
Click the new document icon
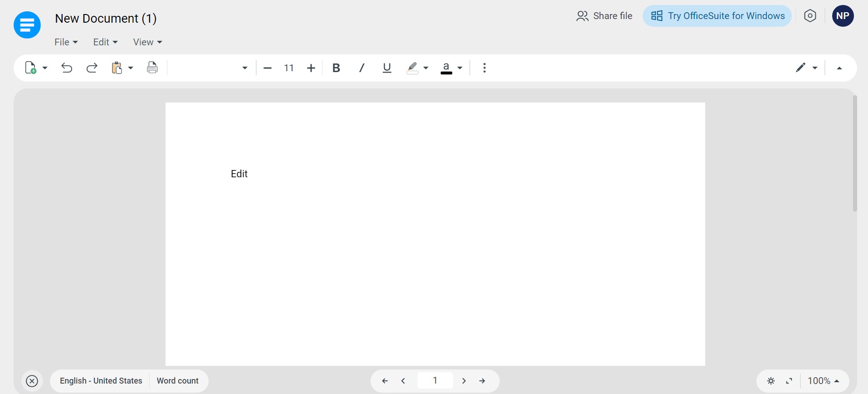coord(30,68)
